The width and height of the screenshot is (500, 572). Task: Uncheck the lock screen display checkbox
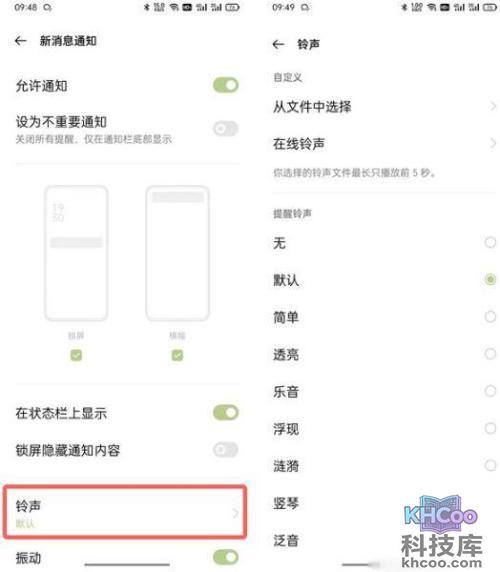[x=76, y=355]
